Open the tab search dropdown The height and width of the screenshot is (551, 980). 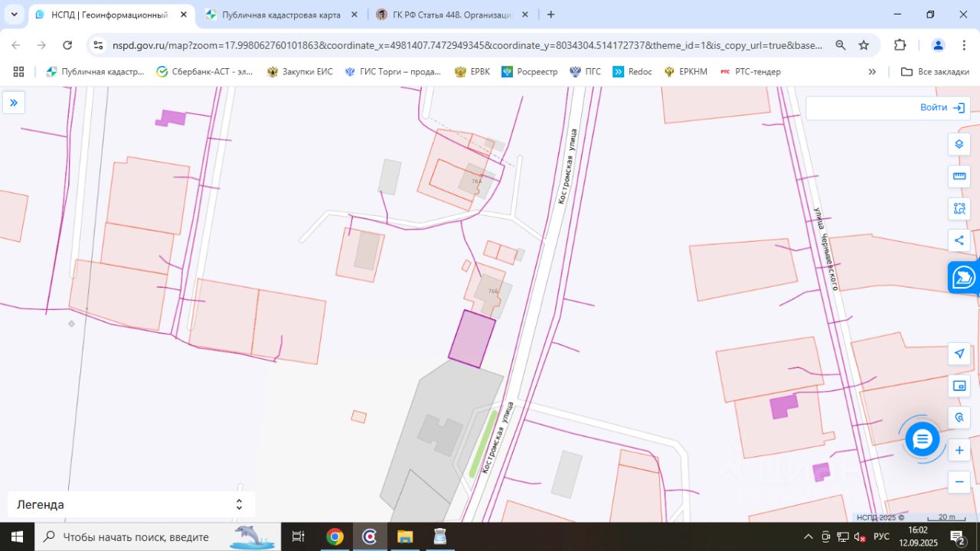click(14, 15)
